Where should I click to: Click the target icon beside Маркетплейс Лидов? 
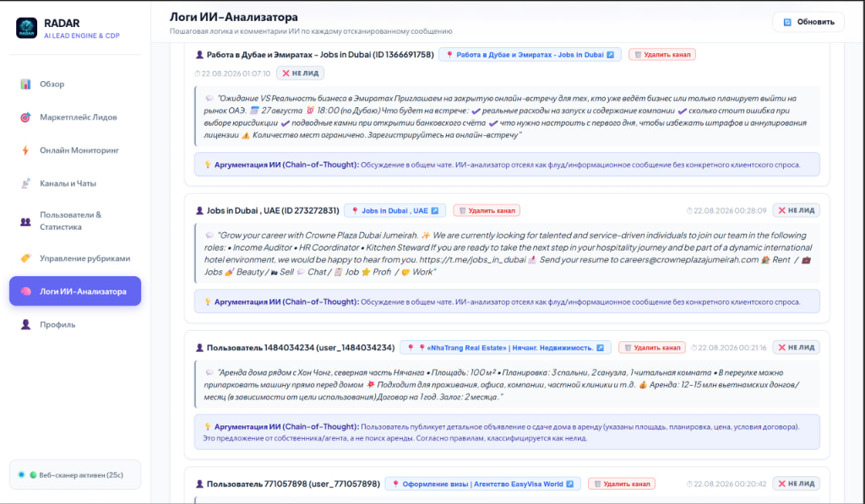click(25, 117)
